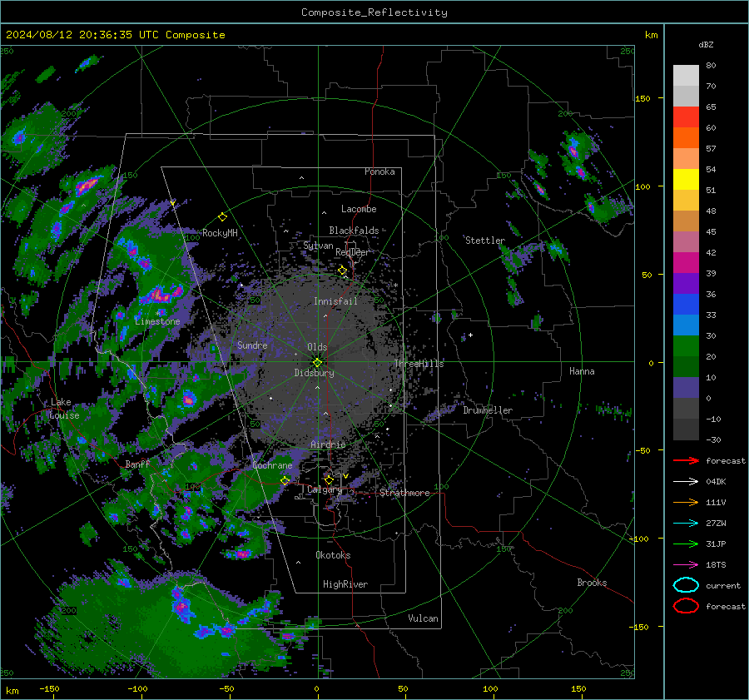
Task: Click the RedDeer city label
Action: click(353, 252)
